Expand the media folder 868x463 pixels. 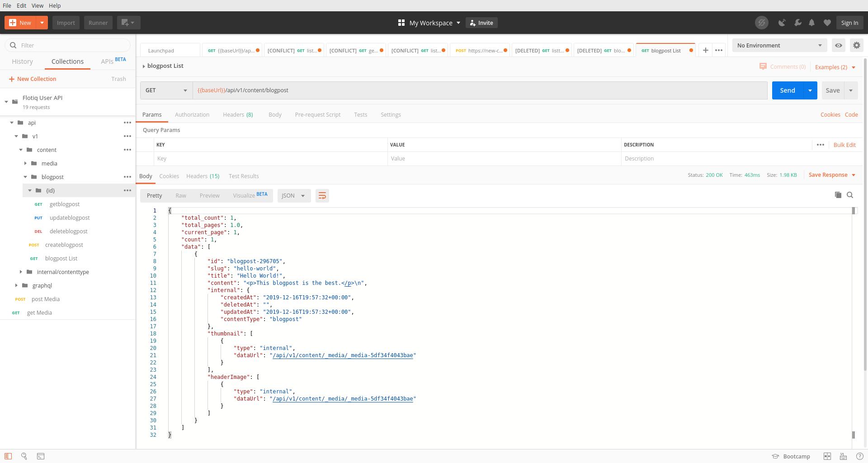(x=25, y=163)
